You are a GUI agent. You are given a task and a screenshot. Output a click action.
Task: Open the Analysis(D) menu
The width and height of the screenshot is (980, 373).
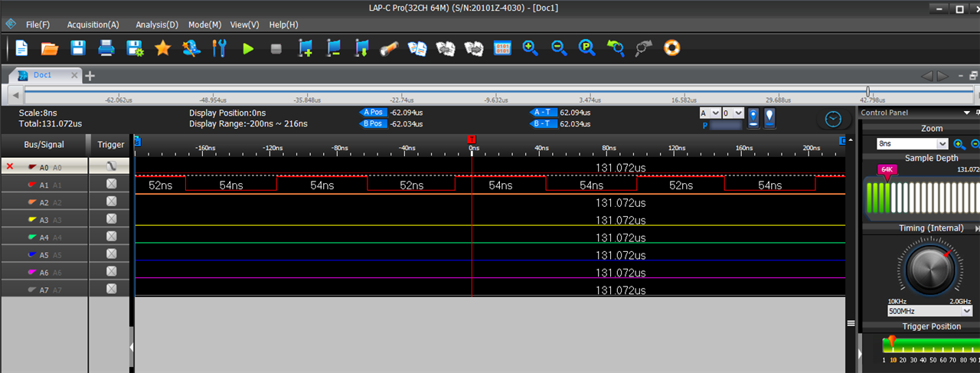pyautogui.click(x=157, y=25)
